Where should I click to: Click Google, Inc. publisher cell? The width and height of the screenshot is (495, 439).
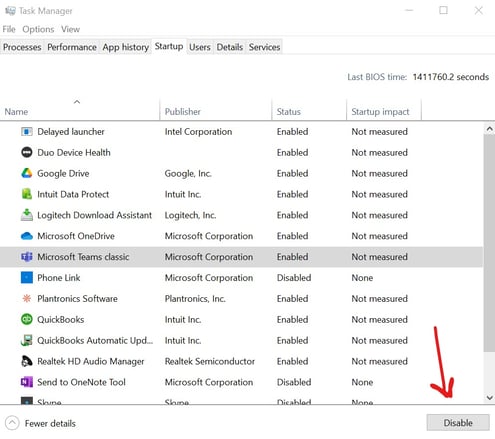[x=188, y=173]
